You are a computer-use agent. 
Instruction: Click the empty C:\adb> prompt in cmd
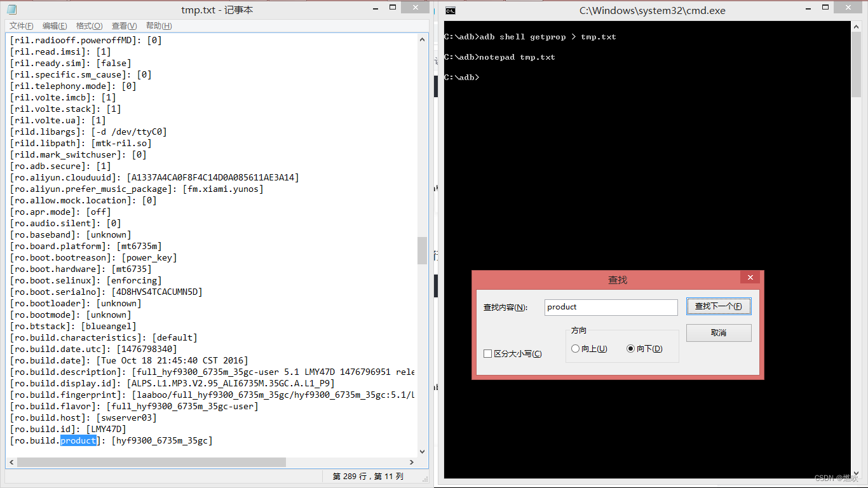[x=462, y=78]
